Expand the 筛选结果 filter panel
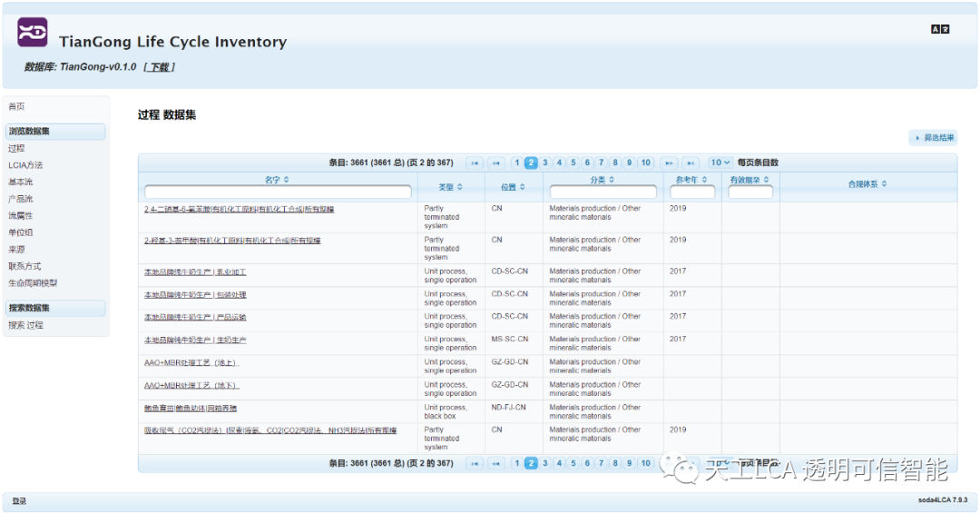The height and width of the screenshot is (513, 980). click(x=933, y=138)
